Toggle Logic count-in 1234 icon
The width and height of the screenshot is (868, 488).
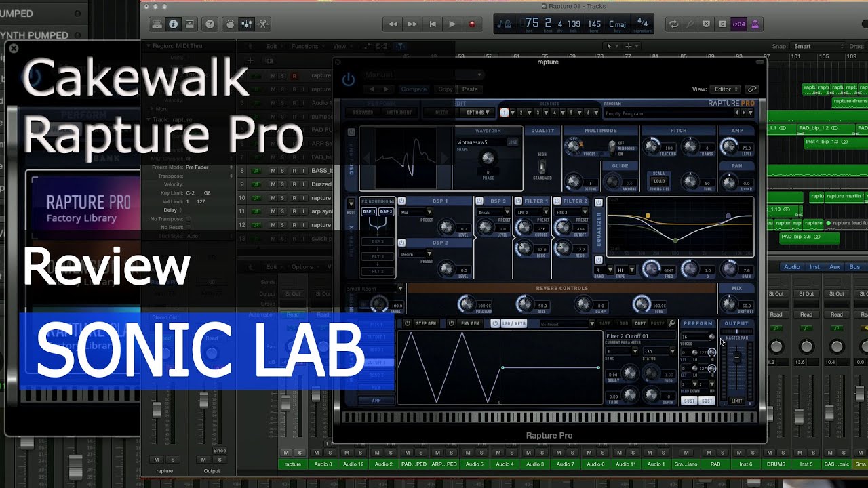pyautogui.click(x=738, y=24)
